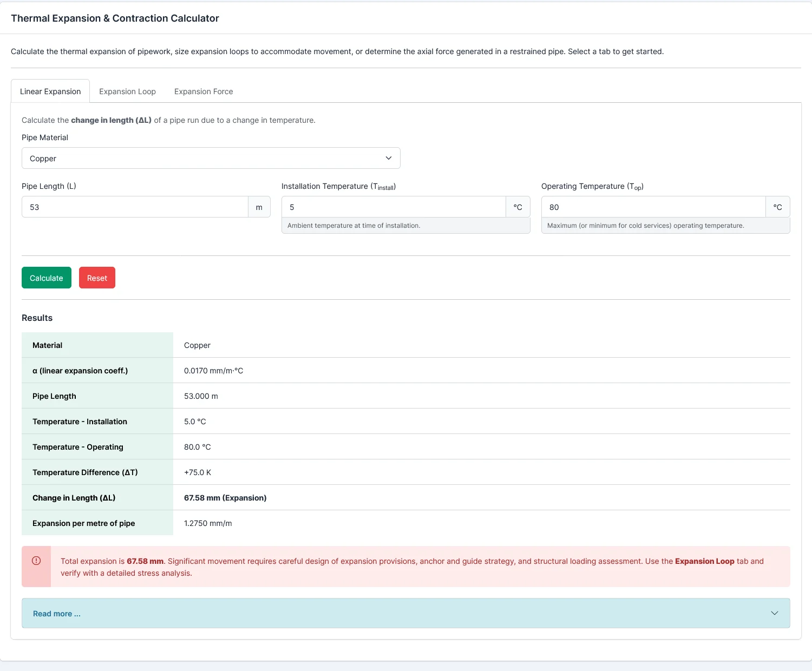This screenshot has width=812, height=671.
Task: Click the Maximum operating temperature hint text
Action: 645,226
